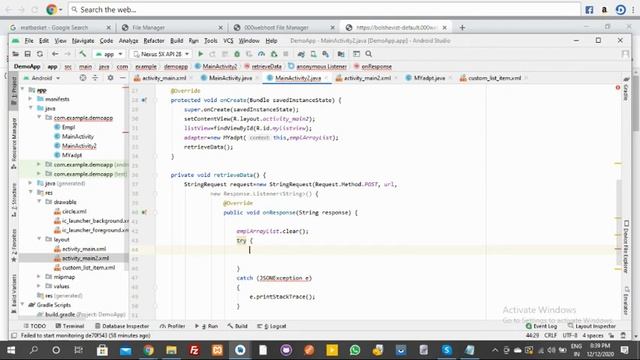This screenshot has width=640, height=360.
Task: Switch to the activity_main.xml editor tab
Action: point(164,78)
